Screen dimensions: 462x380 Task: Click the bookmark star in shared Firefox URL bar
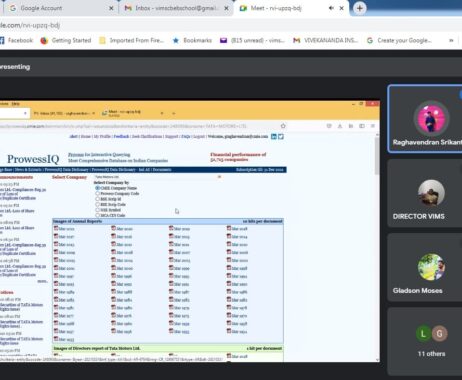[x=283, y=126]
